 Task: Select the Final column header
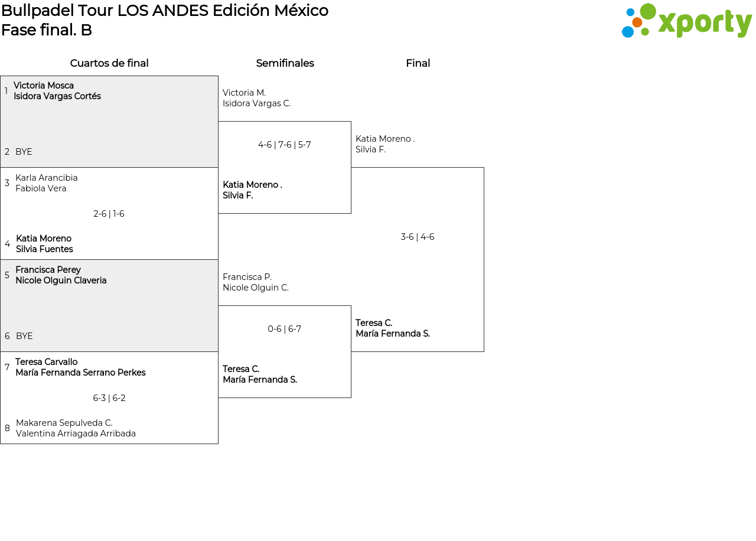pos(418,63)
